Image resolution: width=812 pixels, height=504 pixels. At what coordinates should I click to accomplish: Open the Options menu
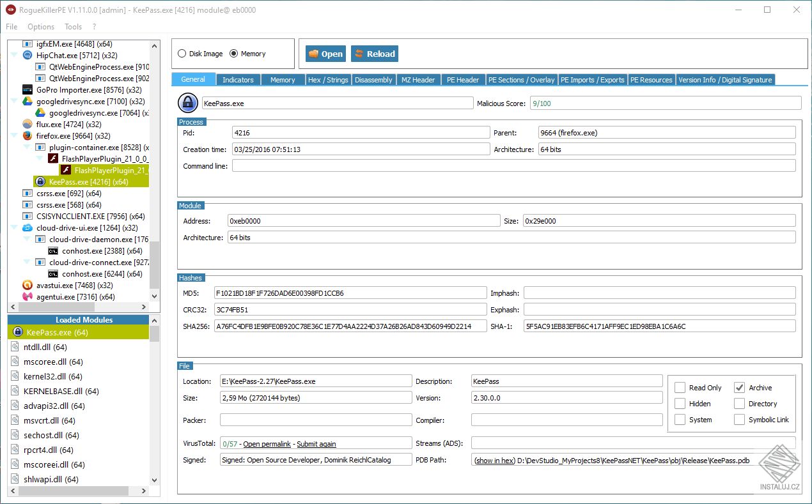click(x=41, y=27)
